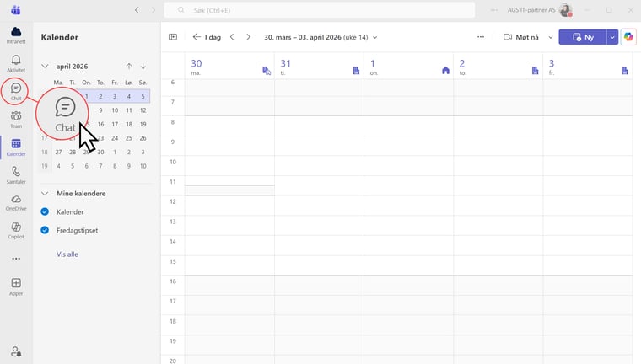The width and height of the screenshot is (641, 364).
Task: Open the Ny button dropdown arrow
Action: pyautogui.click(x=612, y=37)
